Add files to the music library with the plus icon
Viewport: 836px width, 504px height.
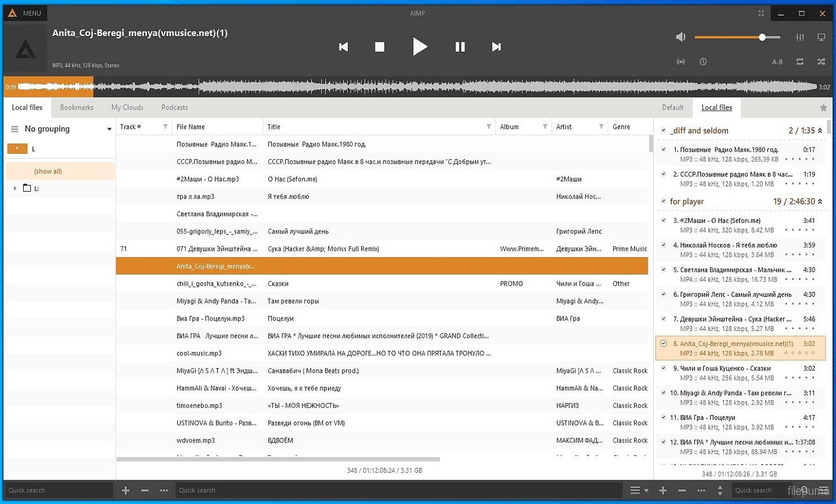[125, 491]
